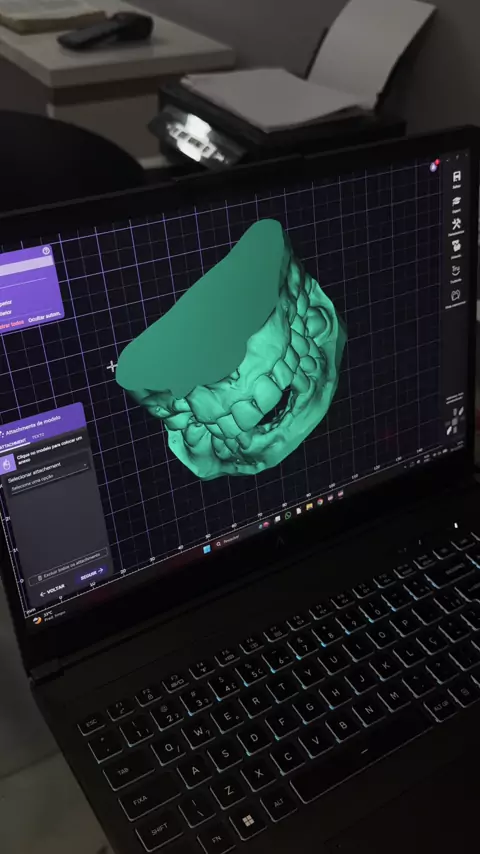Click the VOLTAR button
480x854 pixels.
[x=52, y=590]
